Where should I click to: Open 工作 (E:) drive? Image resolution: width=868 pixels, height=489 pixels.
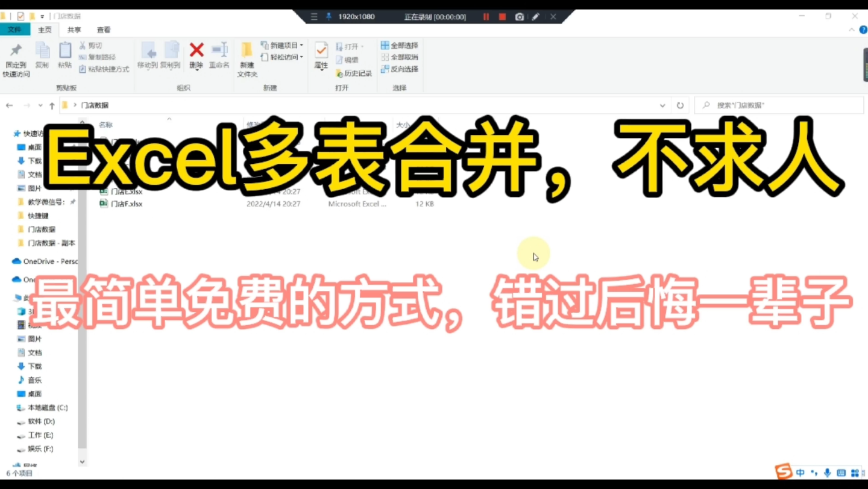(x=36, y=435)
